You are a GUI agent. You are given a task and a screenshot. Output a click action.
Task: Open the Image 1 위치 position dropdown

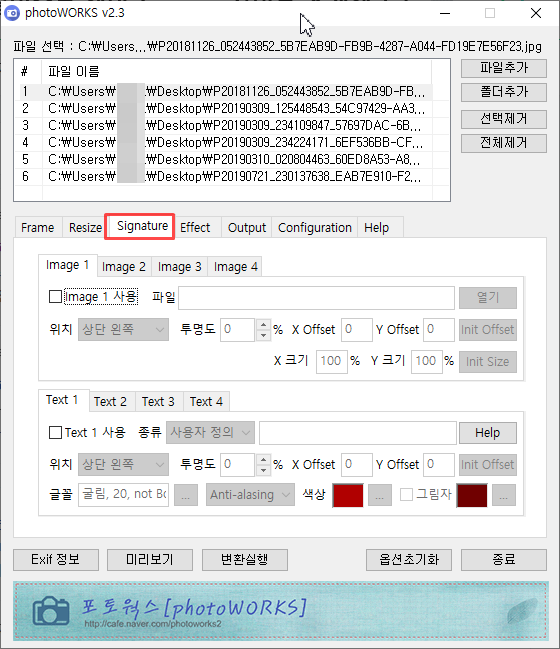coord(123,329)
